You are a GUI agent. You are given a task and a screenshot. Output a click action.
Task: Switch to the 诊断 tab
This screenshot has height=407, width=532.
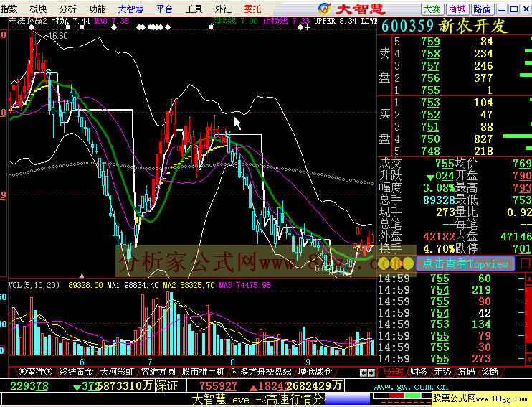(x=490, y=372)
